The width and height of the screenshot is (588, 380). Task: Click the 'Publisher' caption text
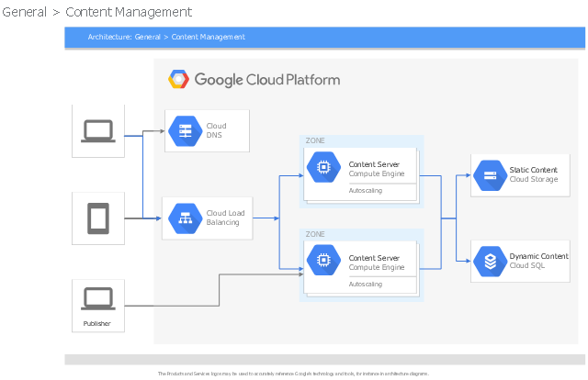96,323
